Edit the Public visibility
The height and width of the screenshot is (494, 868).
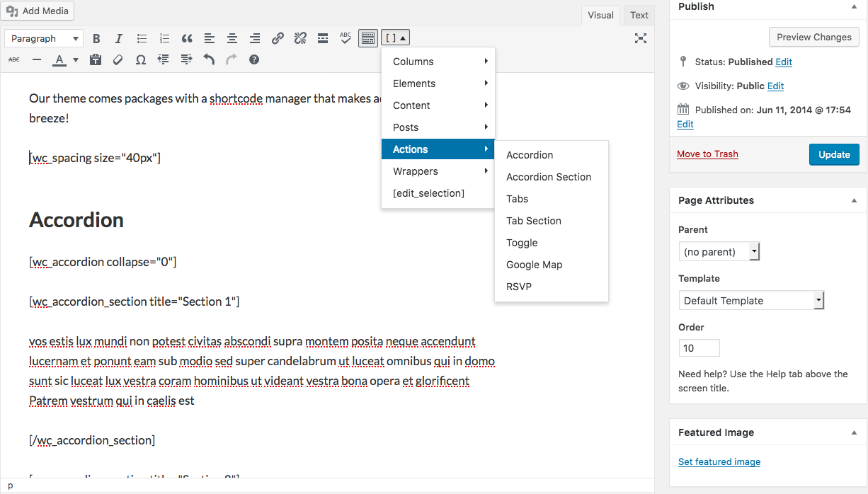(x=776, y=86)
